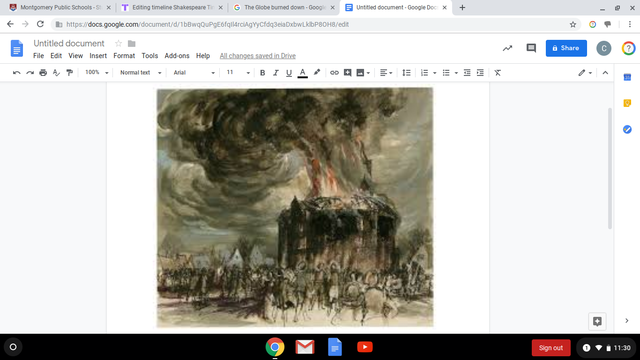
Task: Apply a bulleted list
Action: (446, 73)
